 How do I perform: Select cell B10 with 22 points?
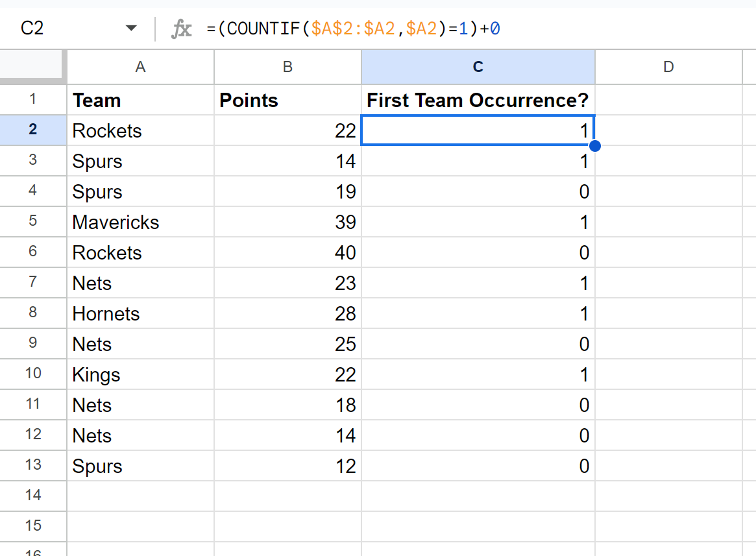[287, 374]
